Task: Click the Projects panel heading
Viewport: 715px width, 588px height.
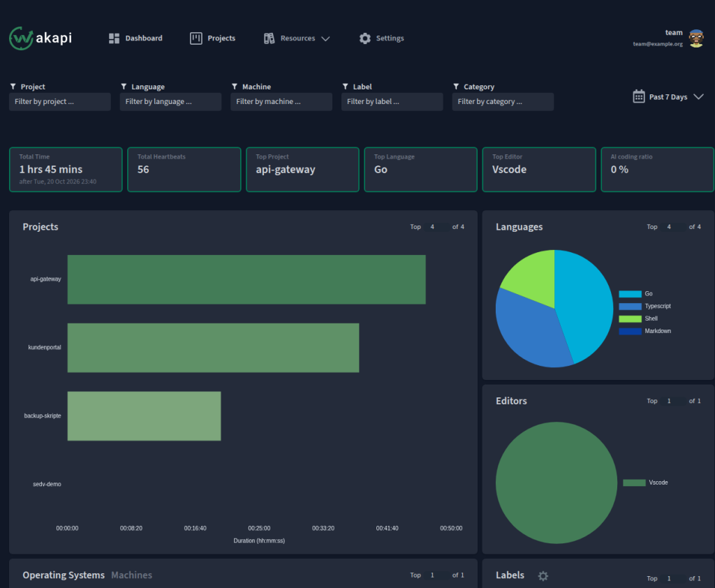Action: pyautogui.click(x=40, y=227)
